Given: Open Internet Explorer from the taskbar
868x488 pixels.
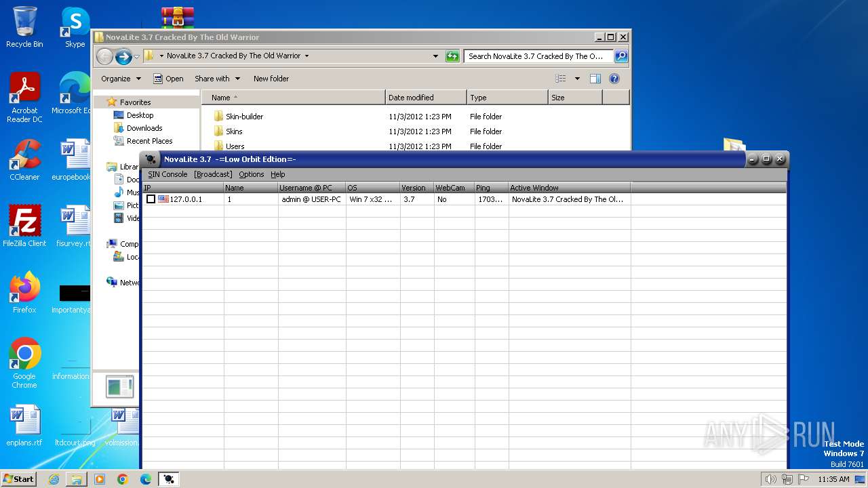Looking at the screenshot, I should pyautogui.click(x=54, y=479).
